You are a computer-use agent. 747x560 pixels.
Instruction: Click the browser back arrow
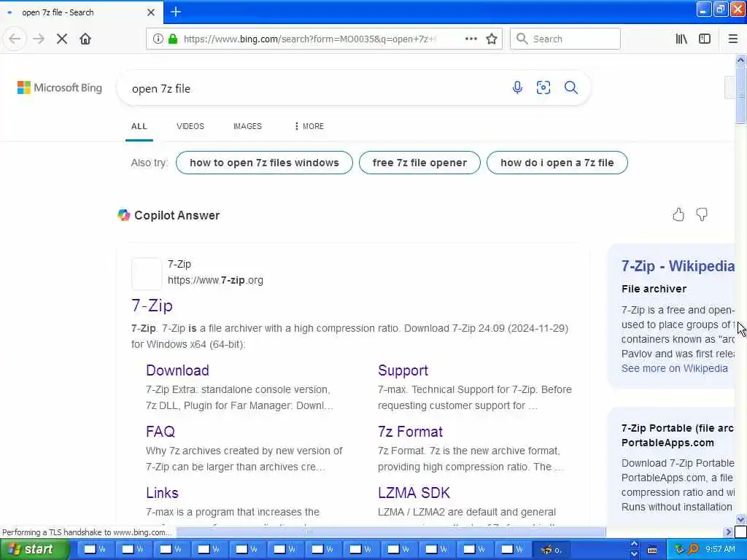point(15,39)
